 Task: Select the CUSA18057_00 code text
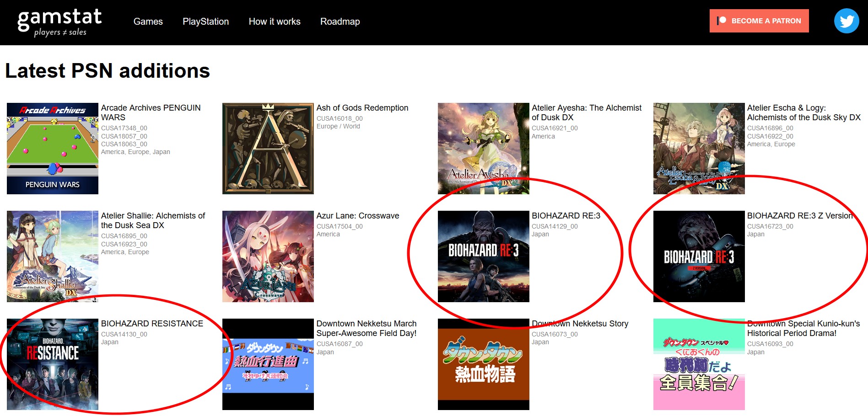[124, 136]
